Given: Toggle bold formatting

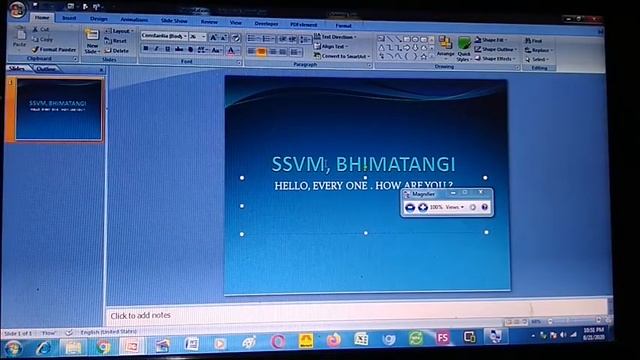Looking at the screenshot, I should [x=146, y=49].
